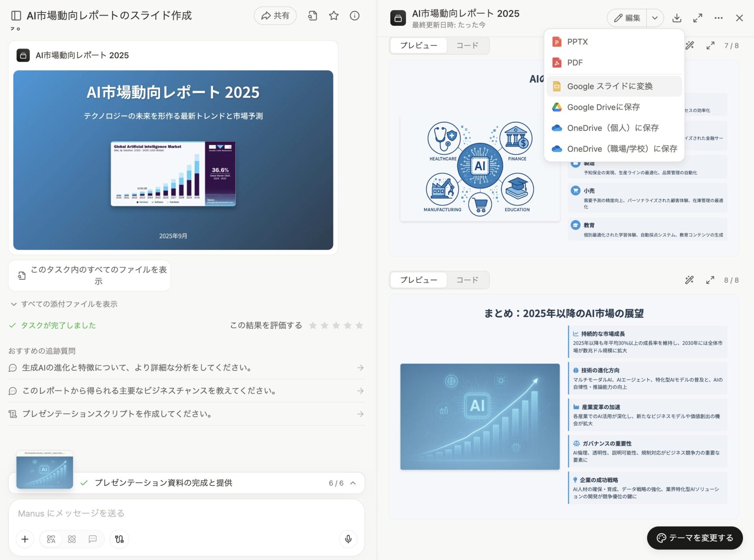Screen dimensions: 754x560
Task: Click the info icon next to the share button
Action: coord(354,16)
